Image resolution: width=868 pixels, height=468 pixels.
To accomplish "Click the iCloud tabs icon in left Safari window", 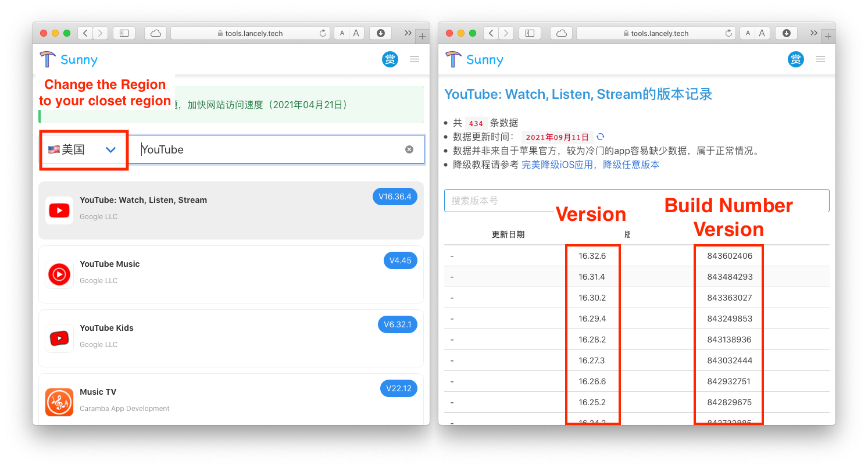I will click(155, 33).
